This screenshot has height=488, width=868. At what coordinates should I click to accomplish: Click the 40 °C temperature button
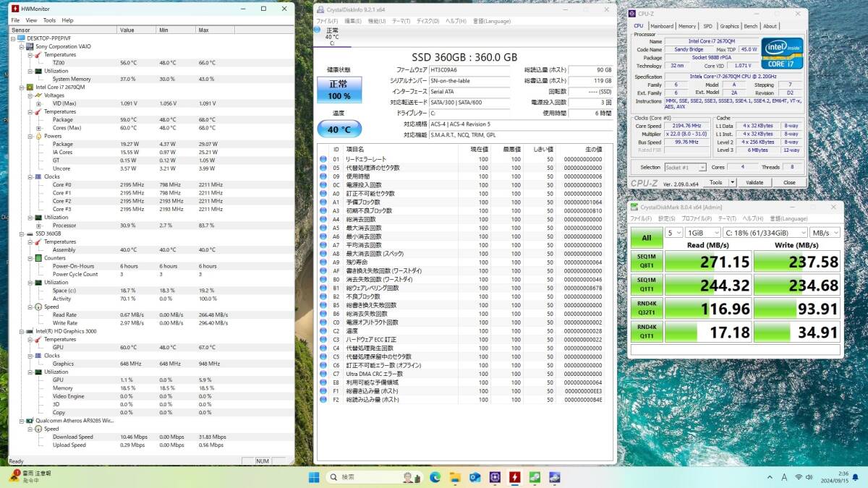339,129
